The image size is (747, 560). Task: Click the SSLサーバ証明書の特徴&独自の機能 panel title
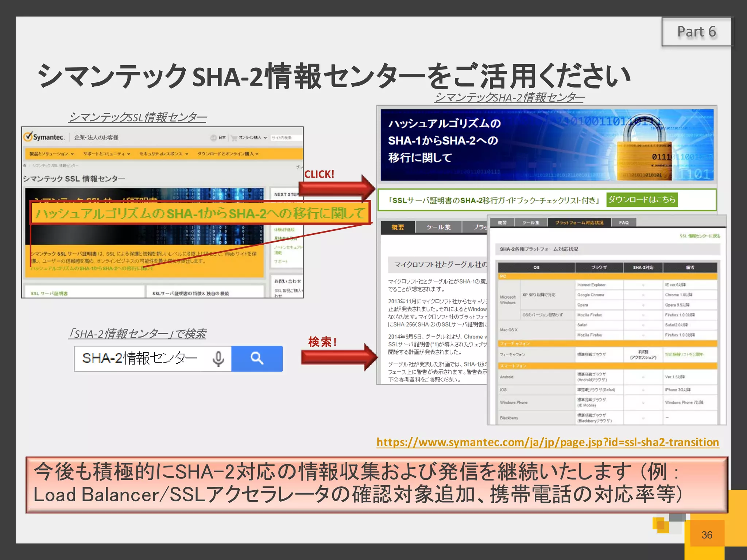190,293
